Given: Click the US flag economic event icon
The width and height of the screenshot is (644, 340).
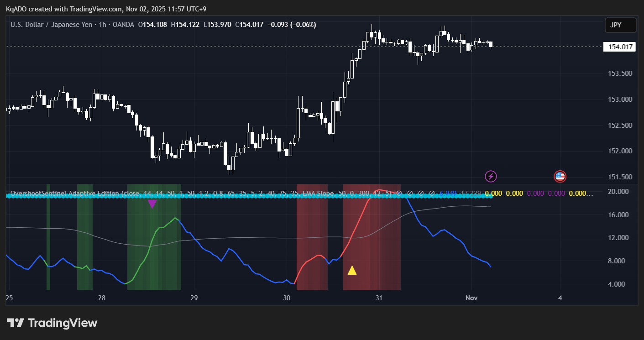Looking at the screenshot, I should coord(560,176).
